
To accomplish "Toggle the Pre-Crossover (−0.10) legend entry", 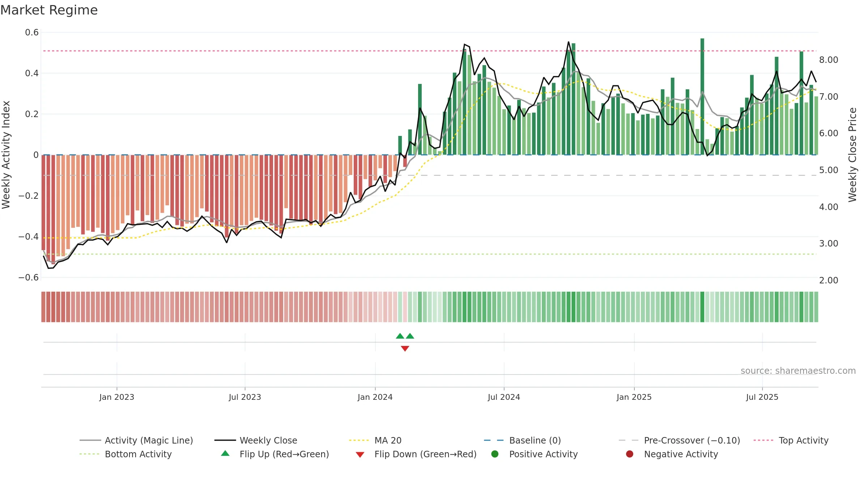I will [x=679, y=440].
